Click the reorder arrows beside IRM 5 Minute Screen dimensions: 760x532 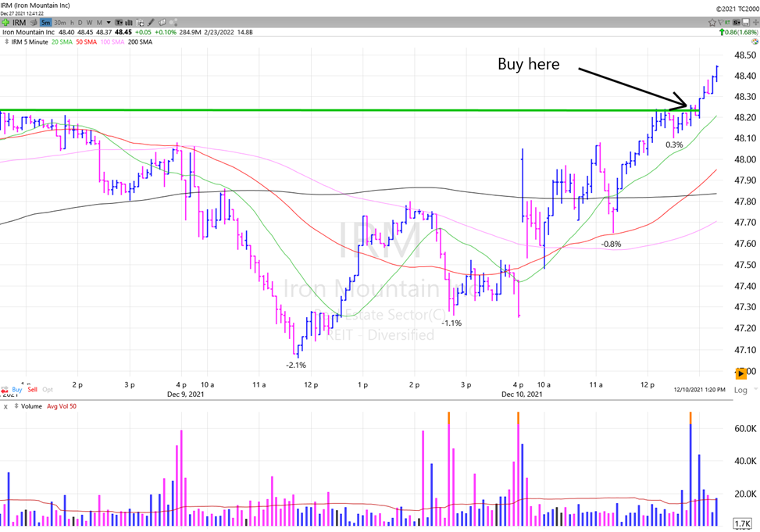tap(7, 41)
